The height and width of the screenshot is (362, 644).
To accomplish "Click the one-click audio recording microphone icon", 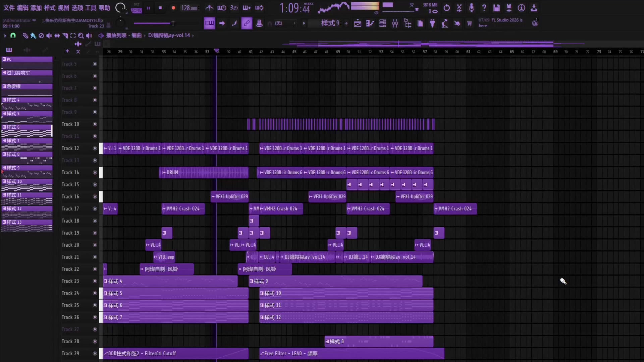I will (x=472, y=8).
